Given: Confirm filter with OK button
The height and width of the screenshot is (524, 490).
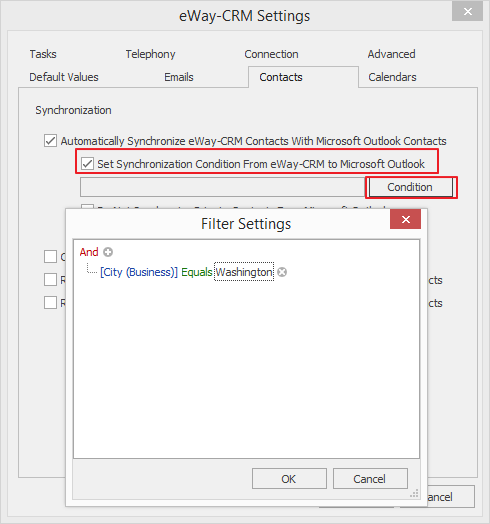Looking at the screenshot, I should pos(289,479).
